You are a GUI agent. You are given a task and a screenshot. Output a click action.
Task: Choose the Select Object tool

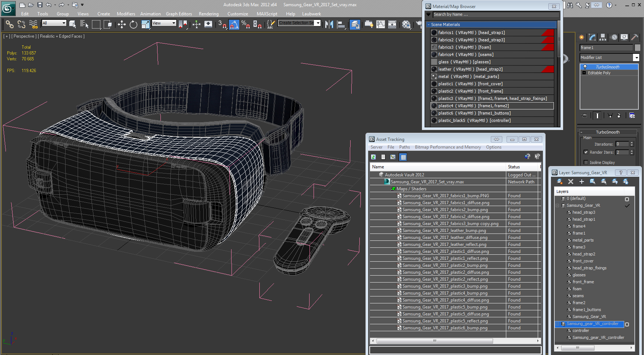pyautogui.click(x=73, y=25)
